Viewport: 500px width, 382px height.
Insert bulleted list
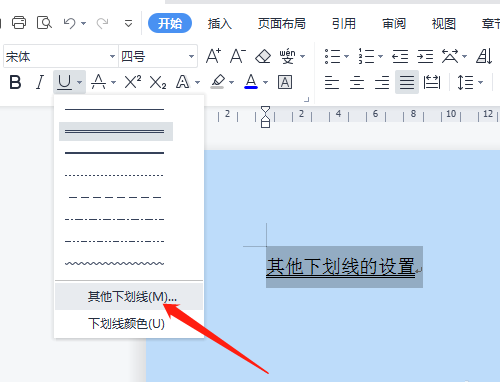[333, 56]
